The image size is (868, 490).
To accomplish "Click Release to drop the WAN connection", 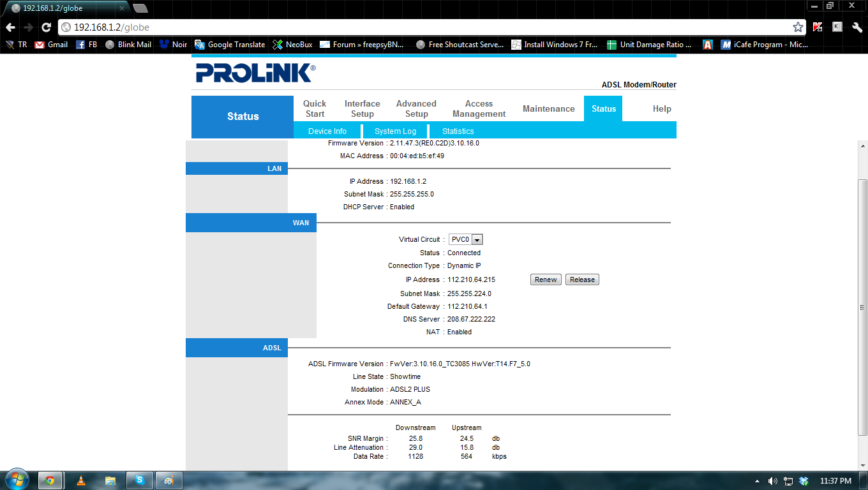I will [581, 279].
